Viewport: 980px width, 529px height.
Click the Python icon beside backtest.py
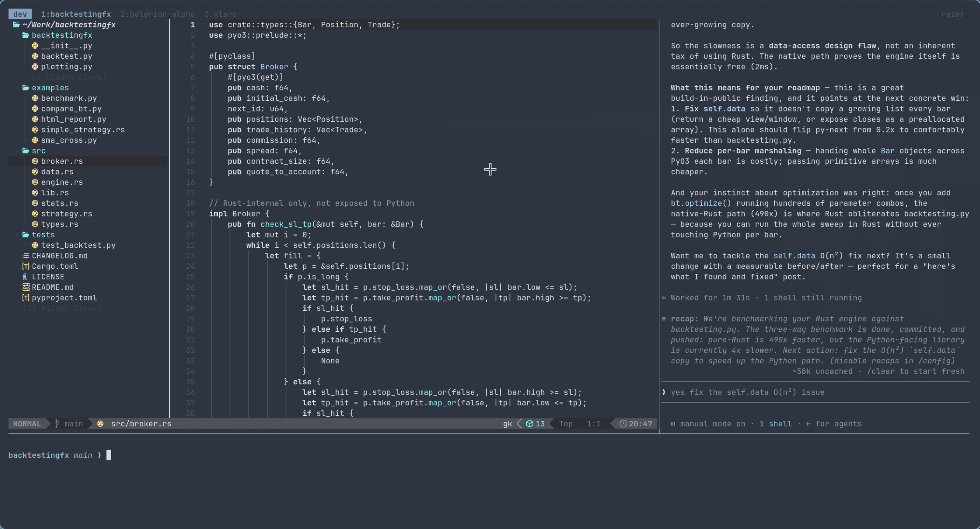[x=35, y=56]
